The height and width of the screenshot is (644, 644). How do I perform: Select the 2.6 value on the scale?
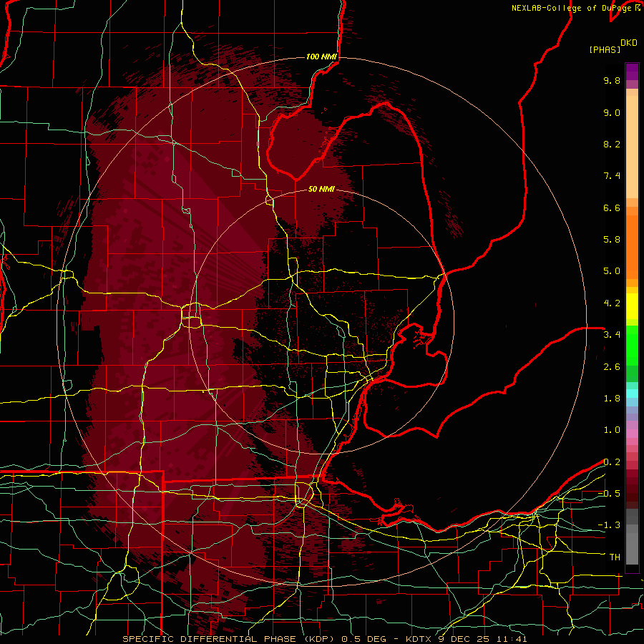[612, 367]
